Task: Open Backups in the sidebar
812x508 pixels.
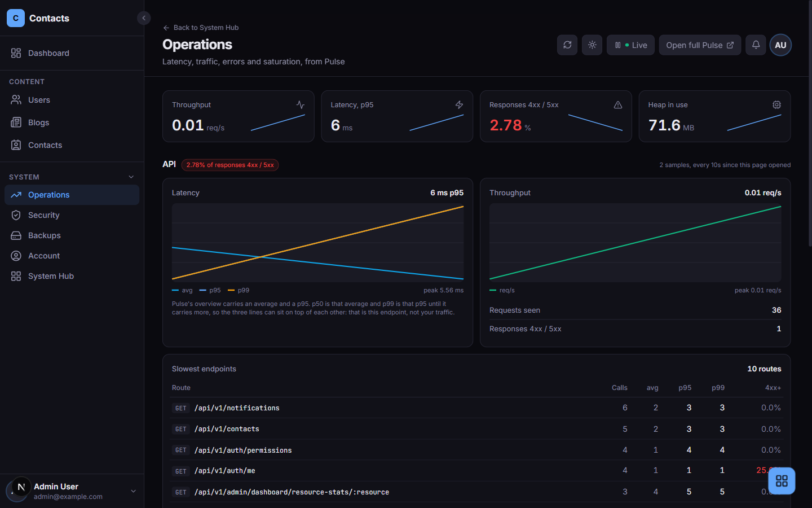Action: [72, 235]
